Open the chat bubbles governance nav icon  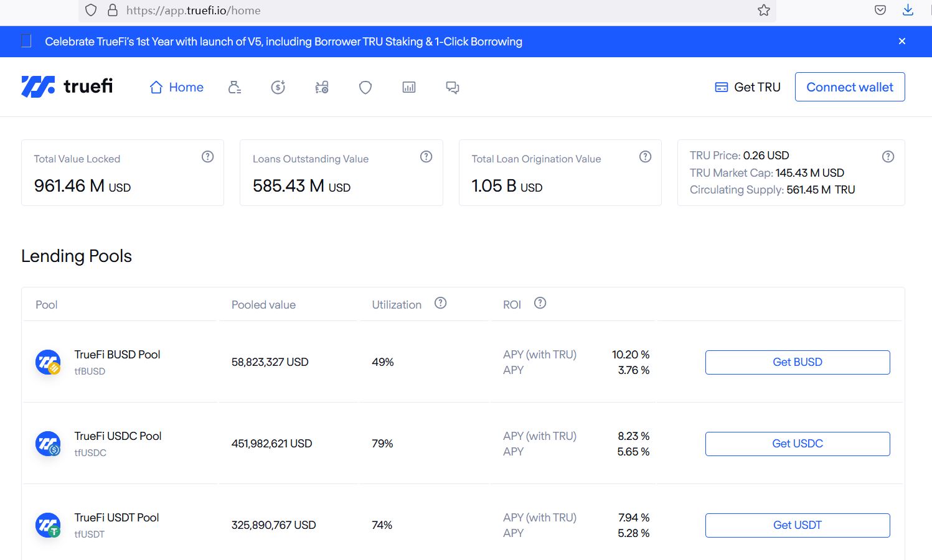(x=453, y=88)
